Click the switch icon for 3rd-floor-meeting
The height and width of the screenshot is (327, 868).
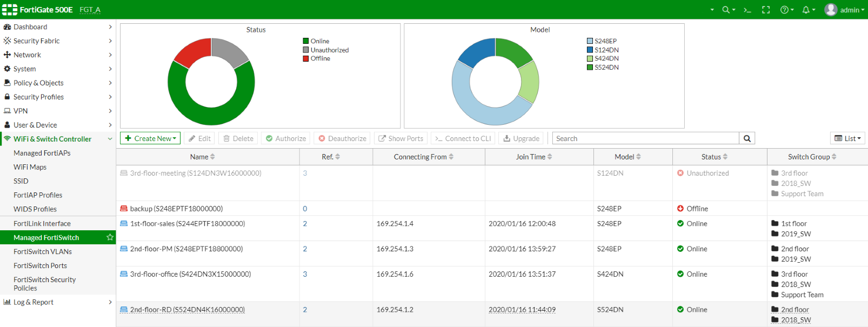point(124,173)
